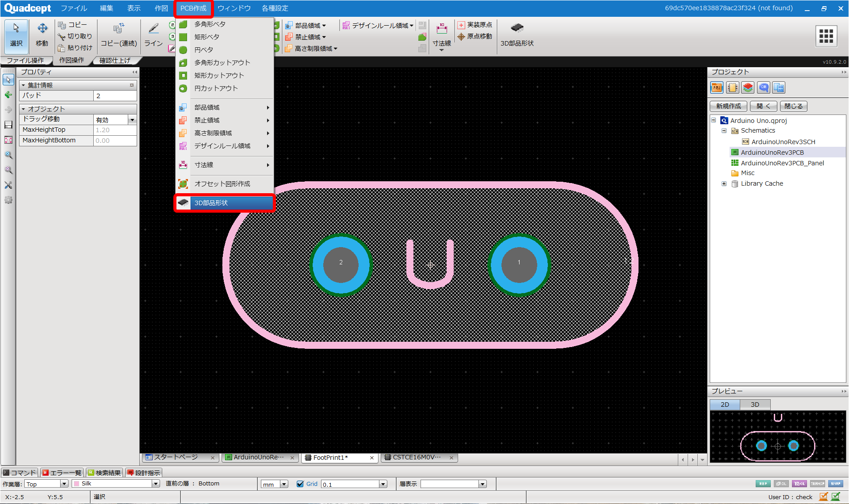Click the 新規作成 button

coord(728,106)
